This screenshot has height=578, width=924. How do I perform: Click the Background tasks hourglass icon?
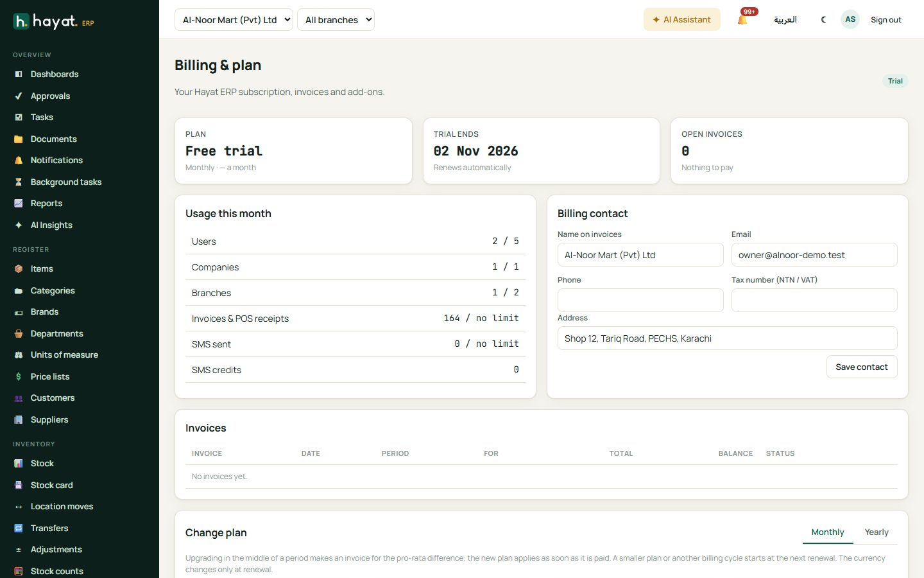[x=19, y=182]
